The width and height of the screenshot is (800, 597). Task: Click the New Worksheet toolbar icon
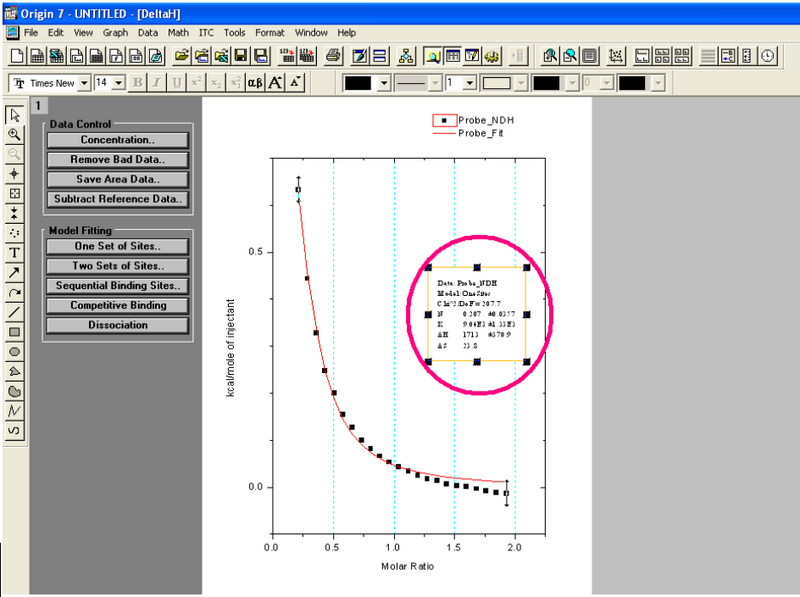coord(37,56)
